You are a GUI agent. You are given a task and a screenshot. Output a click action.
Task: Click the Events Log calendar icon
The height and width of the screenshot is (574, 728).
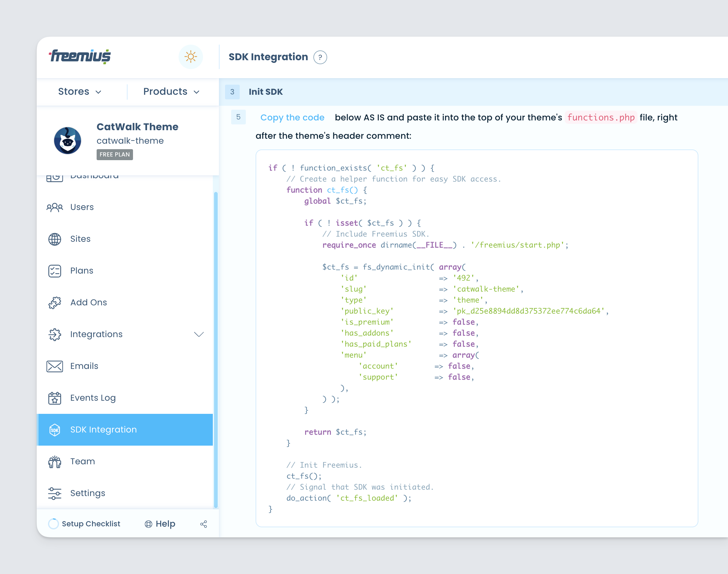pos(54,398)
